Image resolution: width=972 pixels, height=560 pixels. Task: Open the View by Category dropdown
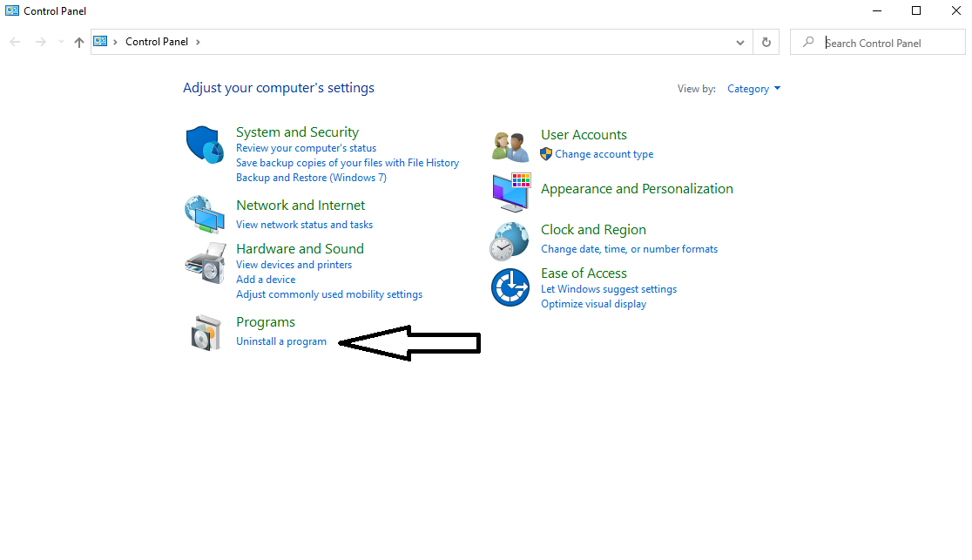(753, 89)
